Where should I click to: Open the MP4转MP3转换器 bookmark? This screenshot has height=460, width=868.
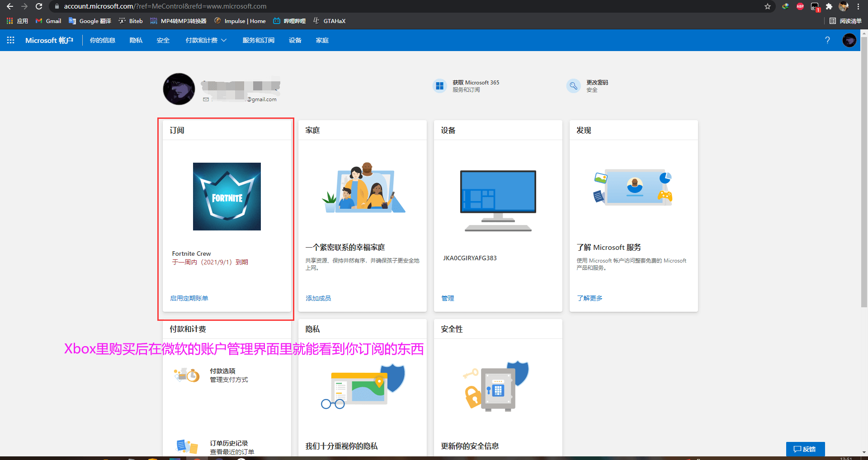point(178,21)
